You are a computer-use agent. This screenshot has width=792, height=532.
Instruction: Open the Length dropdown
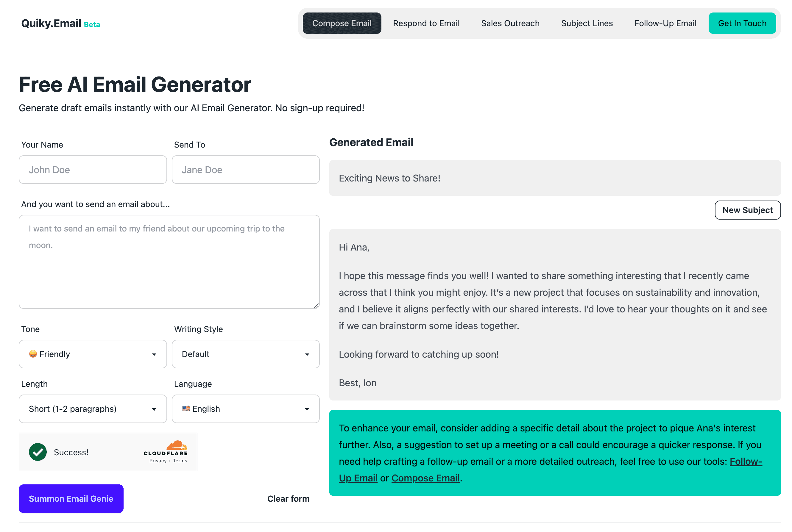tap(93, 409)
